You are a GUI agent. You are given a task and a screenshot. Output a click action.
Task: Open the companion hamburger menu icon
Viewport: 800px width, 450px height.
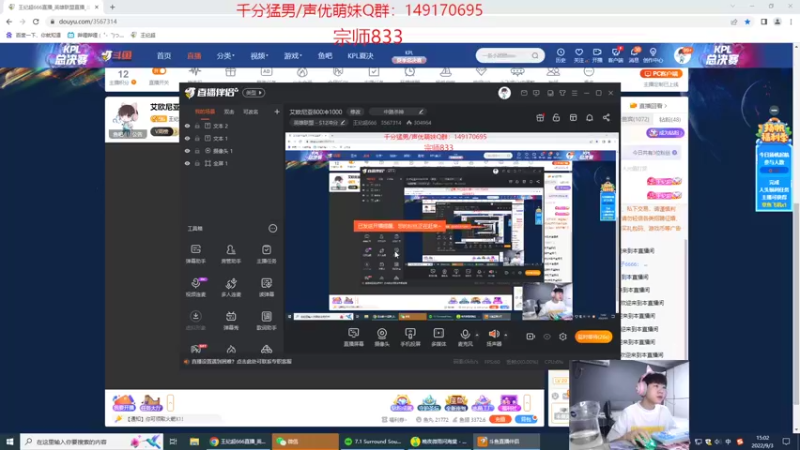point(574,93)
